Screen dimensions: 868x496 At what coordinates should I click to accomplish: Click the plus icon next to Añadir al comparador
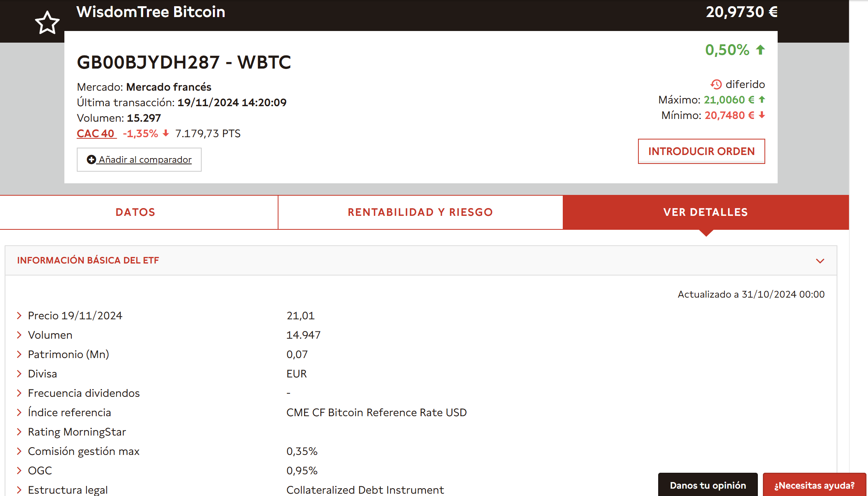click(91, 159)
